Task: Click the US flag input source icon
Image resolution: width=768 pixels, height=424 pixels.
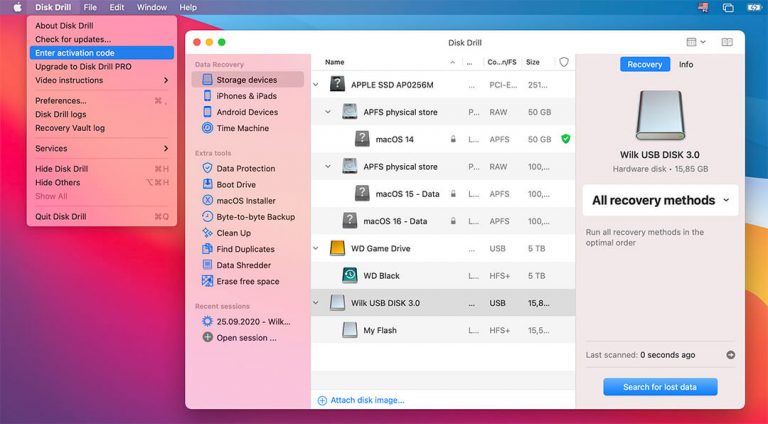Action: (x=703, y=7)
